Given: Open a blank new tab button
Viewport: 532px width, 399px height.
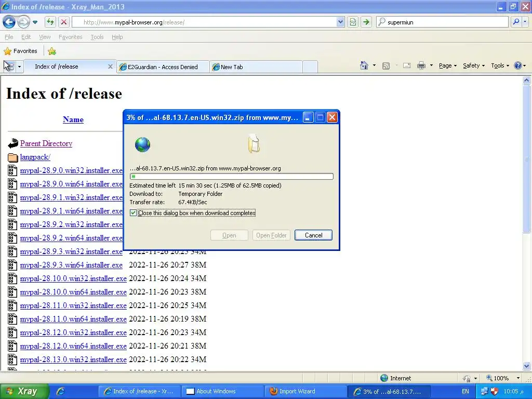Looking at the screenshot, I should coord(310,67).
